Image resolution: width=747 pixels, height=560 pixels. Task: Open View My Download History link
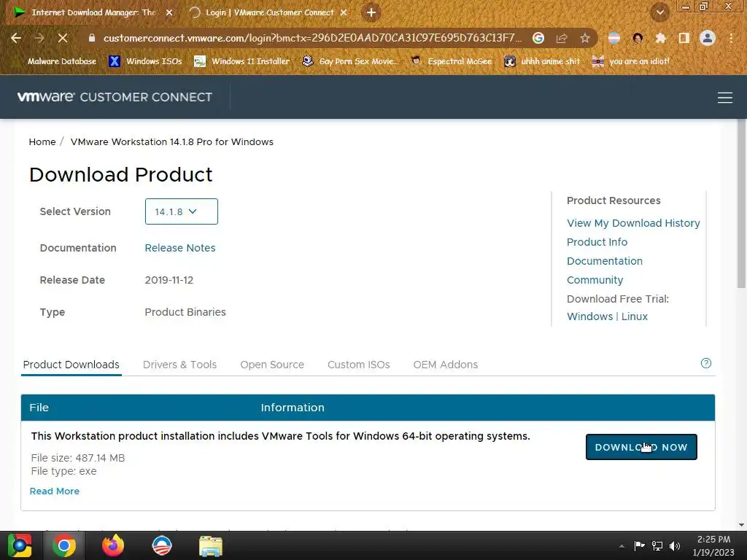point(633,223)
